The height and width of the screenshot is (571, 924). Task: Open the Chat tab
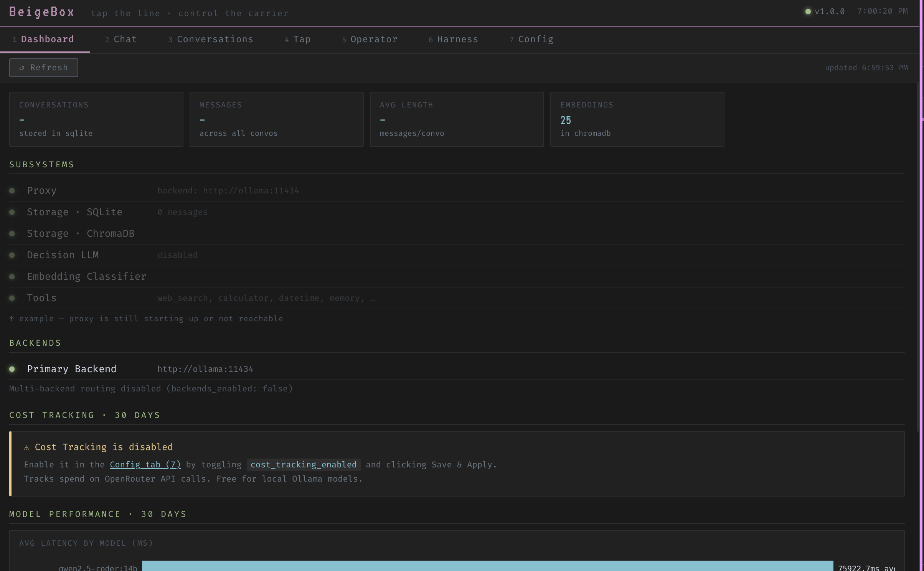pyautogui.click(x=121, y=40)
